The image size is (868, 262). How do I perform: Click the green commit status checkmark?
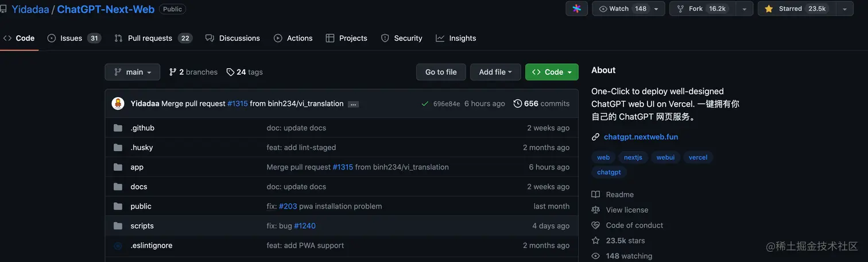click(x=425, y=104)
